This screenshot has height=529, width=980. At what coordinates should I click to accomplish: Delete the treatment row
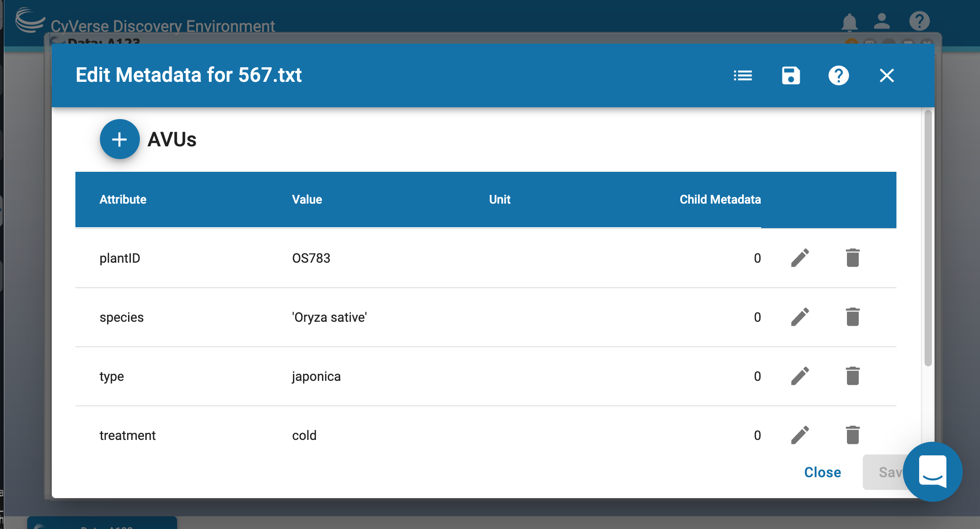pos(853,435)
